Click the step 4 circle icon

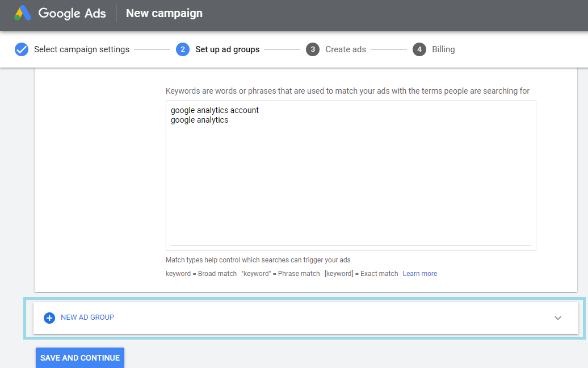[419, 49]
